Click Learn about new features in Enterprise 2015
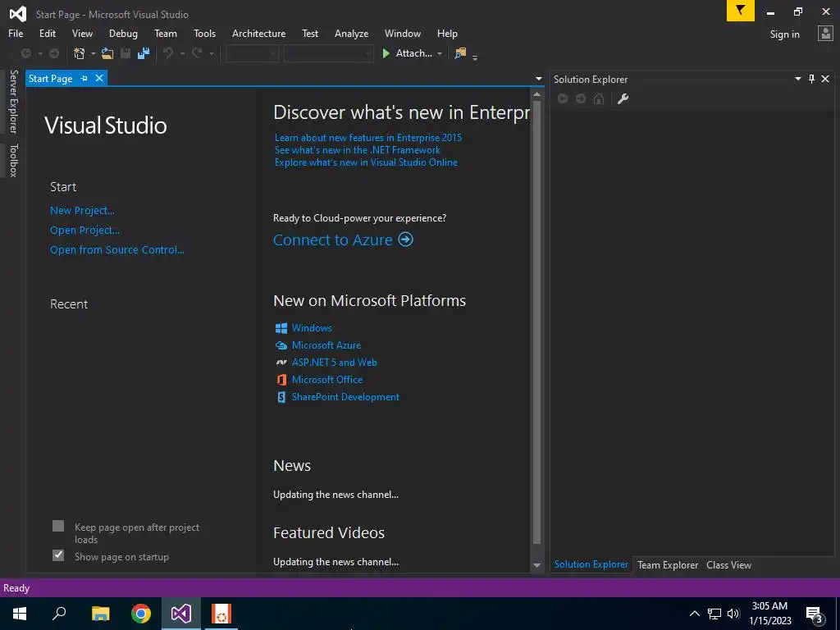The image size is (840, 630). click(368, 138)
